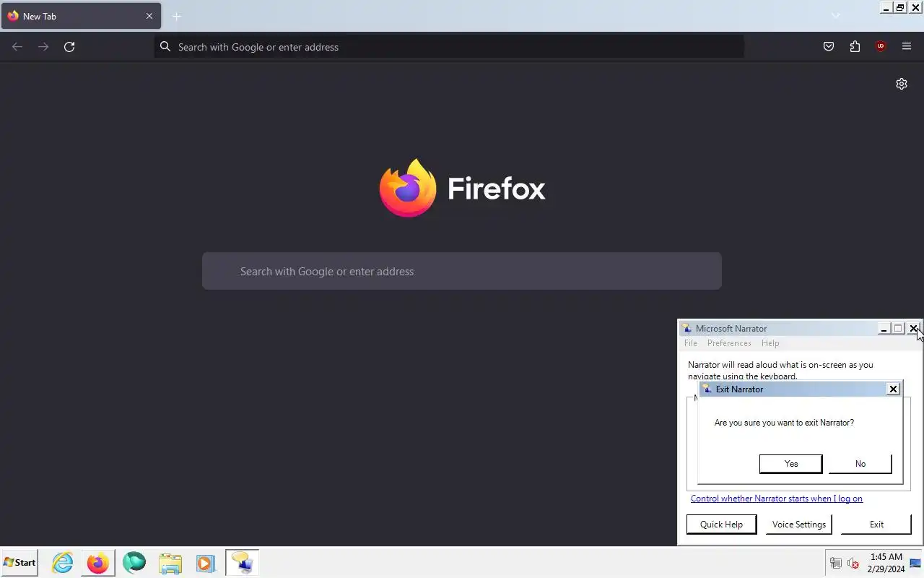This screenshot has height=578, width=924.
Task: Confirm exit with Yes button
Action: (790, 464)
